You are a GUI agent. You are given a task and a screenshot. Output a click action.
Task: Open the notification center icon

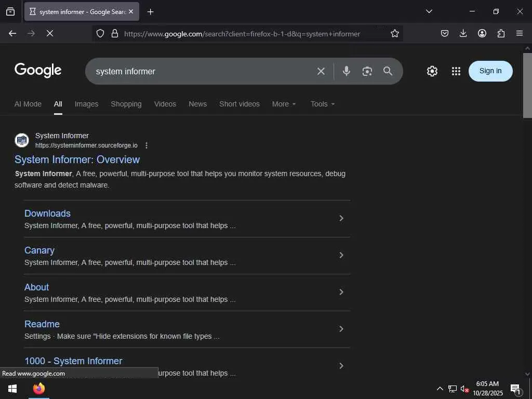pyautogui.click(x=516, y=389)
